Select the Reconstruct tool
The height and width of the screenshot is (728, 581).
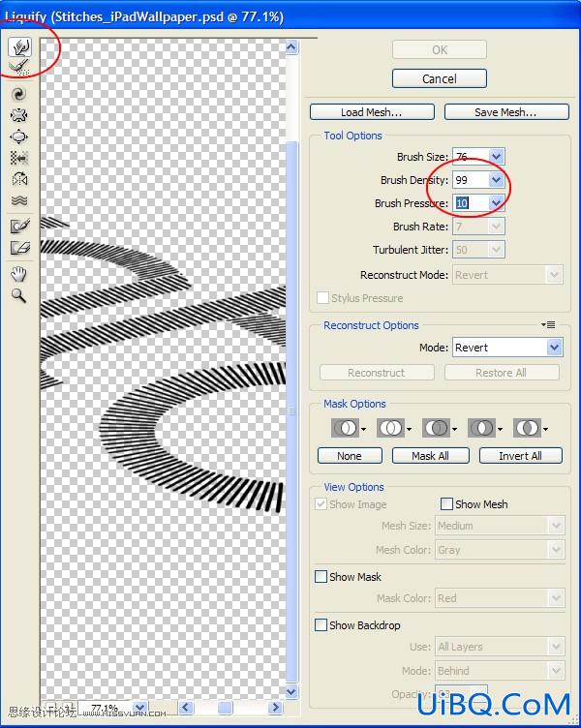tap(19, 67)
